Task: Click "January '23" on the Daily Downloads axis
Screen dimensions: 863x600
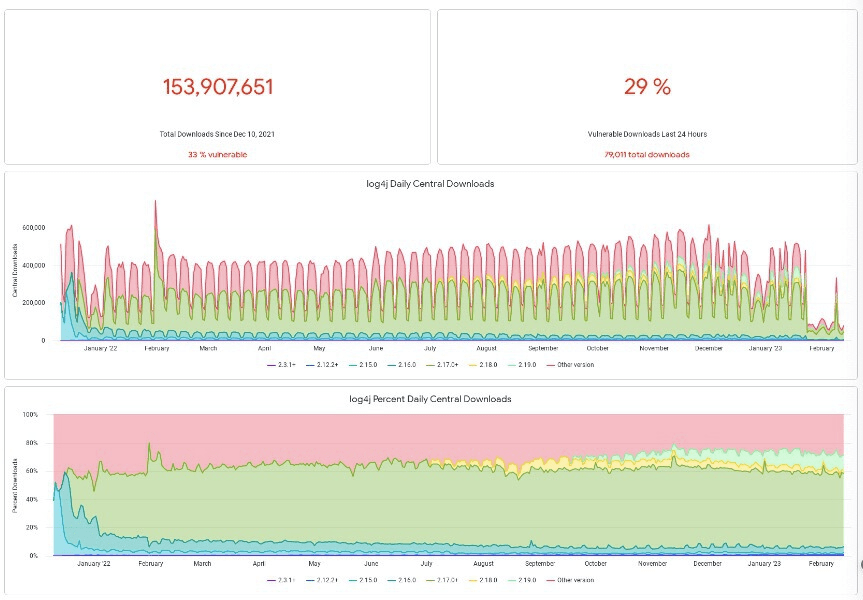Action: 765,348
